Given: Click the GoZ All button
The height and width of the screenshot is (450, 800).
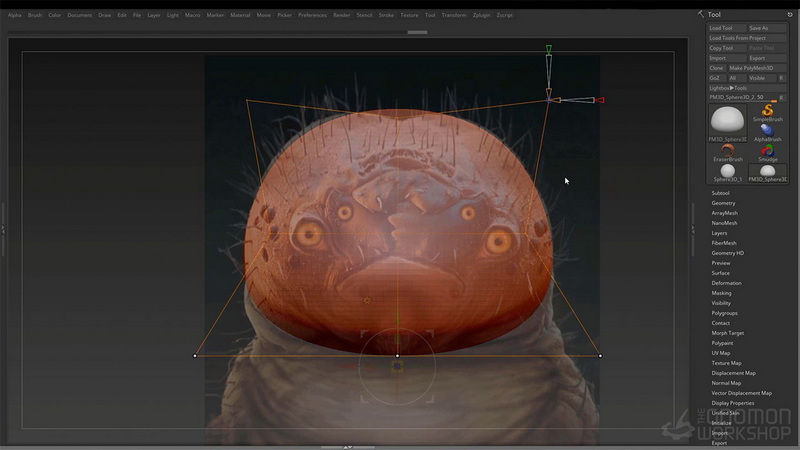Looking at the screenshot, I should tap(735, 78).
